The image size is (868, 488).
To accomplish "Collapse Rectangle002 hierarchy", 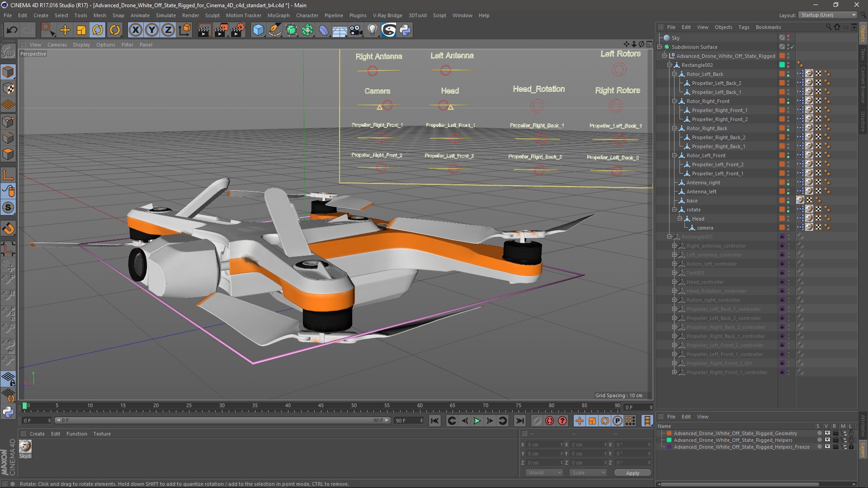I will (670, 65).
